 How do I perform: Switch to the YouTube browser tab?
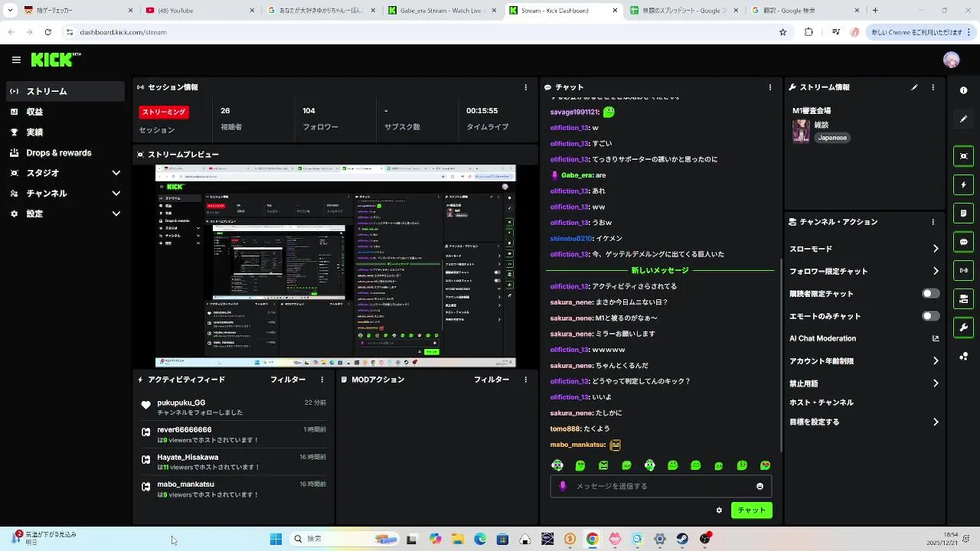199,11
